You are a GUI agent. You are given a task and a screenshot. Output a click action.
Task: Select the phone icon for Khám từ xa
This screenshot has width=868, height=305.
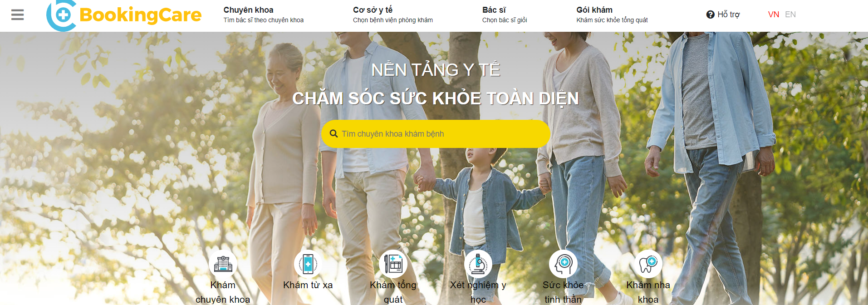click(x=308, y=264)
